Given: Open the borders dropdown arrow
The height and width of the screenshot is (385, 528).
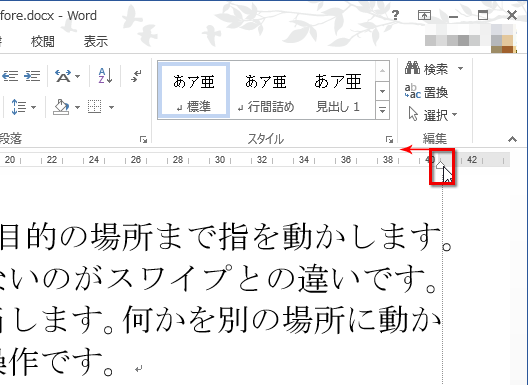Looking at the screenshot, I should 111,107.
